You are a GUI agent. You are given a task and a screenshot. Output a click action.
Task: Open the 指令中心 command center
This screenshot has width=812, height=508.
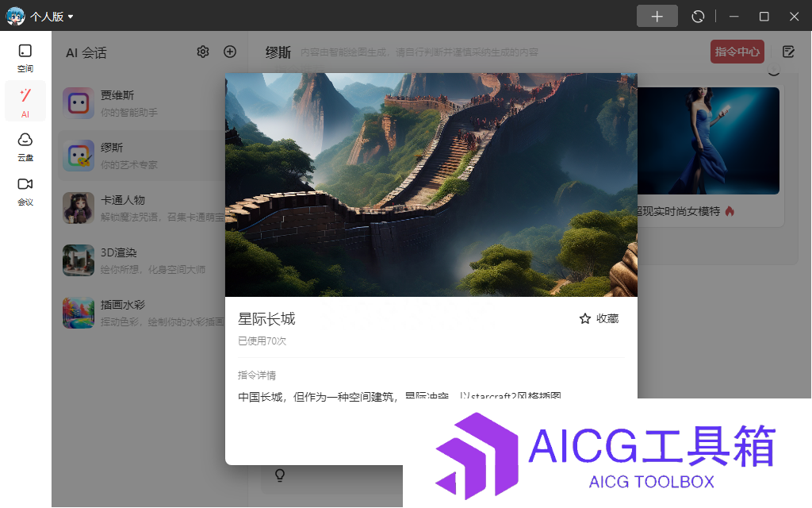737,52
